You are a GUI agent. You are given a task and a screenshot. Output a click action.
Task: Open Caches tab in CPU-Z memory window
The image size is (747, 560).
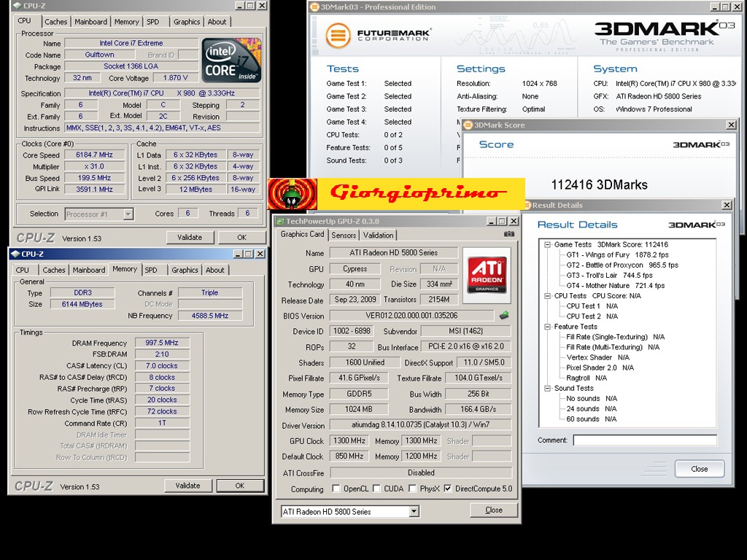[54, 270]
